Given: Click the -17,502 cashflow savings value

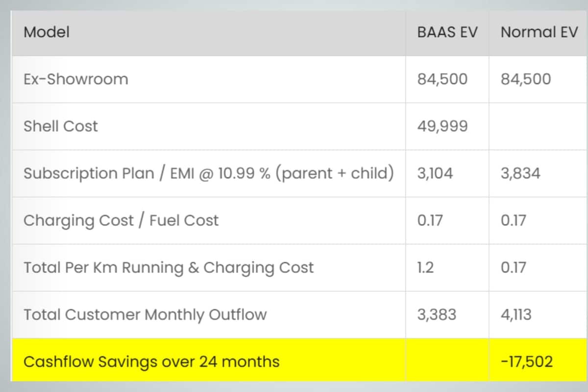Looking at the screenshot, I should click(527, 362).
